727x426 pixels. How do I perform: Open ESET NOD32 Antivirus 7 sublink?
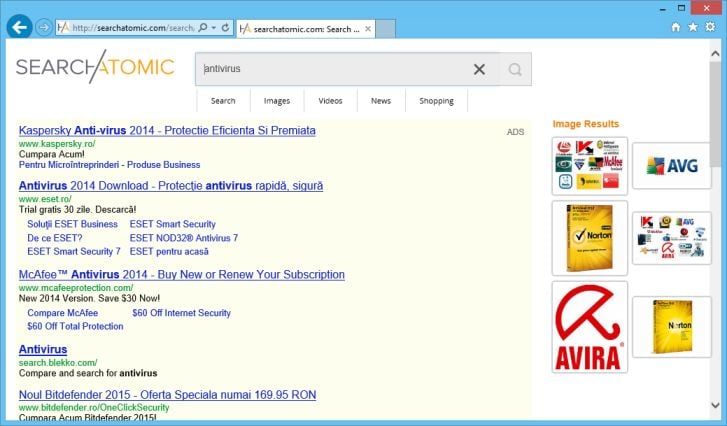[x=184, y=238]
